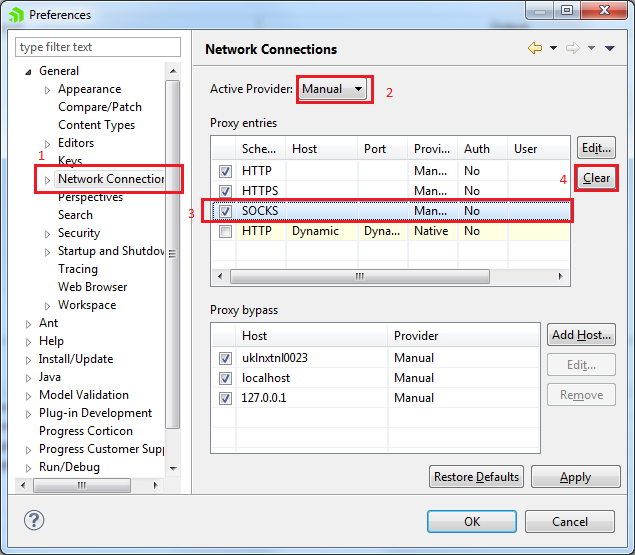Viewport: 635px width, 555px height.
Task: Confirm with the OK button
Action: click(472, 521)
